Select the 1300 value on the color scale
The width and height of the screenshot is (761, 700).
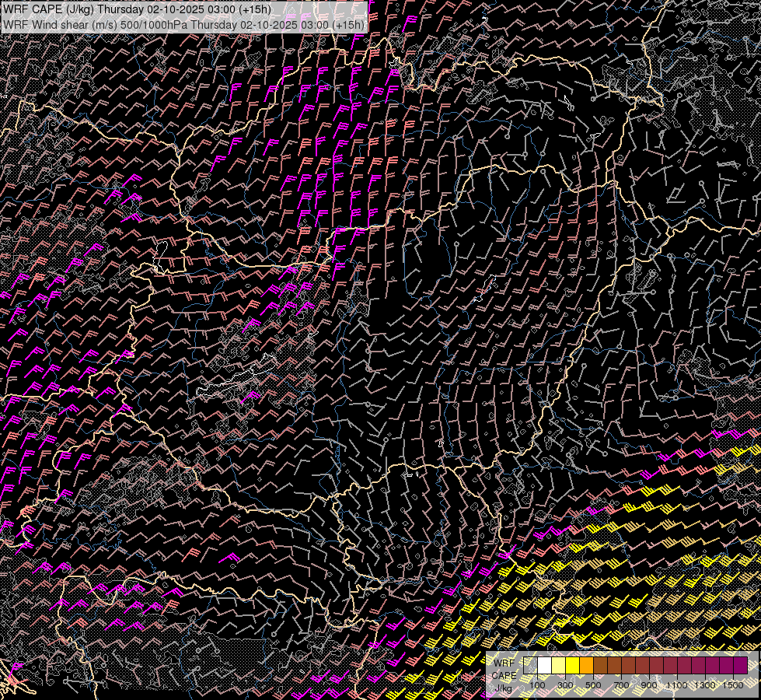pos(705,685)
